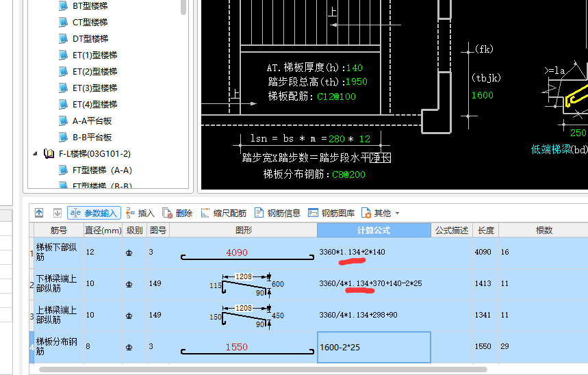Click the step width value 280 in drawing

[337, 139]
